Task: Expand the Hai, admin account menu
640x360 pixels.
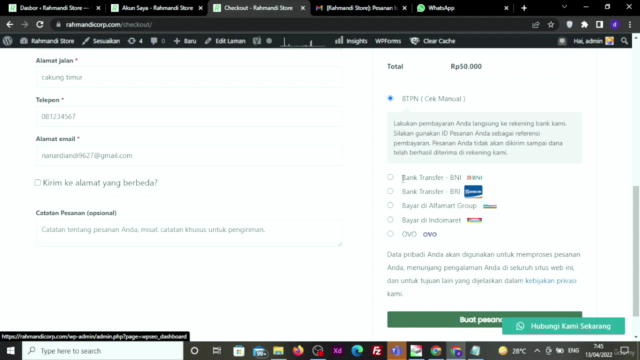Action: point(593,41)
